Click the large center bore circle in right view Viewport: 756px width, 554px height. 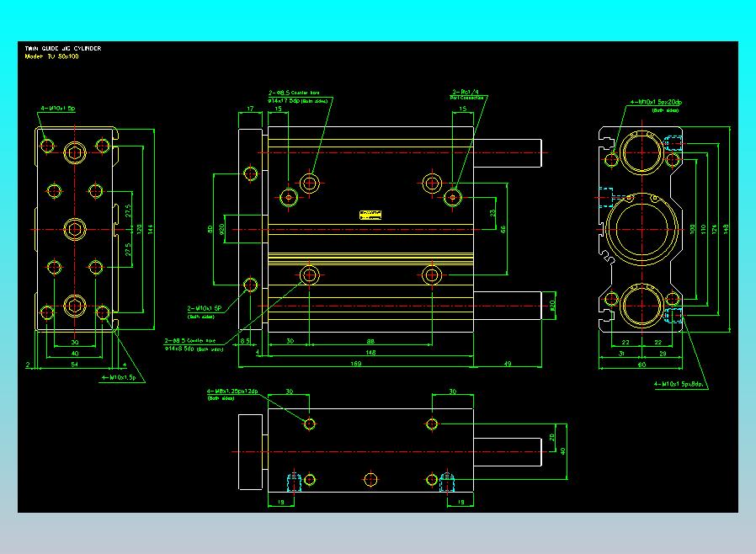pos(642,230)
